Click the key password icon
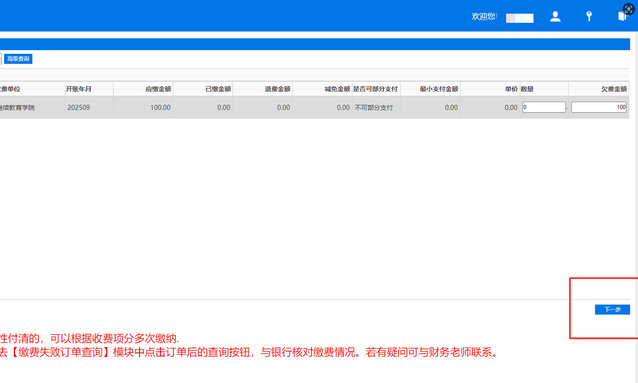 588,17
